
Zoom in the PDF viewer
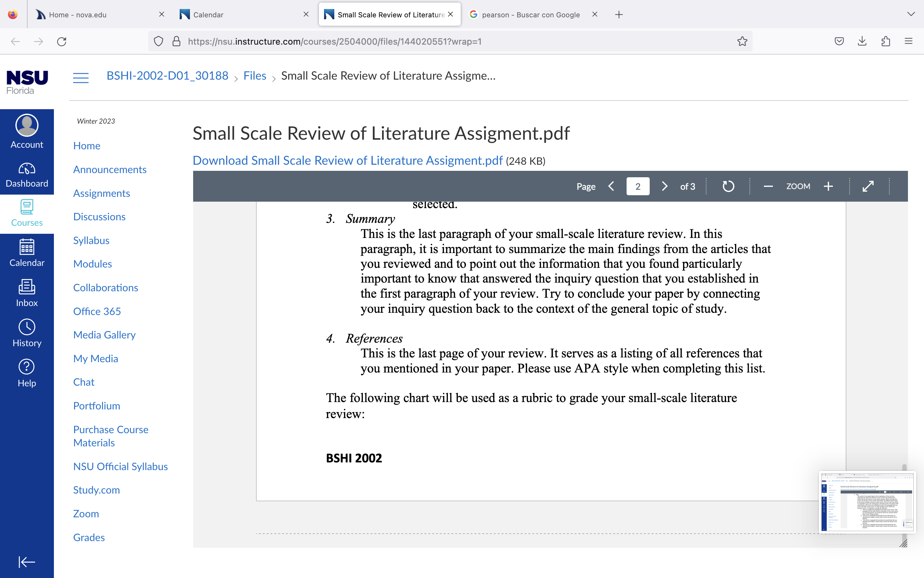(828, 186)
